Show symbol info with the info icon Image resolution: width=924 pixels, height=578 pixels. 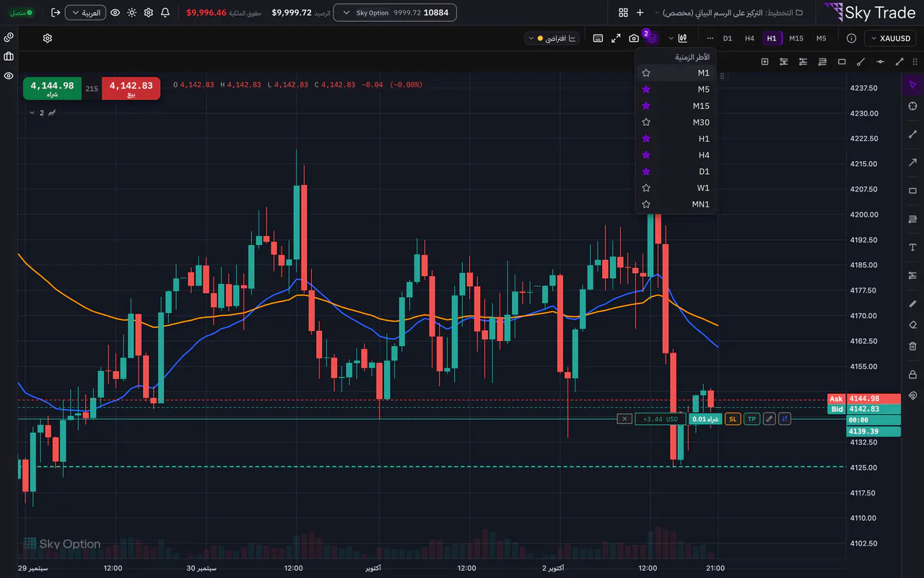point(851,38)
